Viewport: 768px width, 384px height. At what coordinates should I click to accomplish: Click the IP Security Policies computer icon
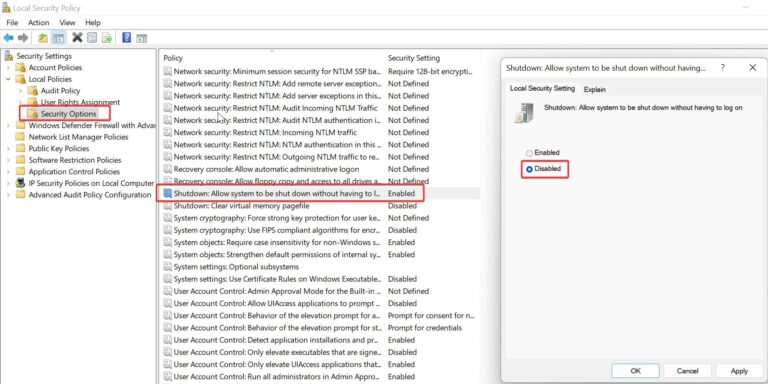pyautogui.click(x=21, y=183)
